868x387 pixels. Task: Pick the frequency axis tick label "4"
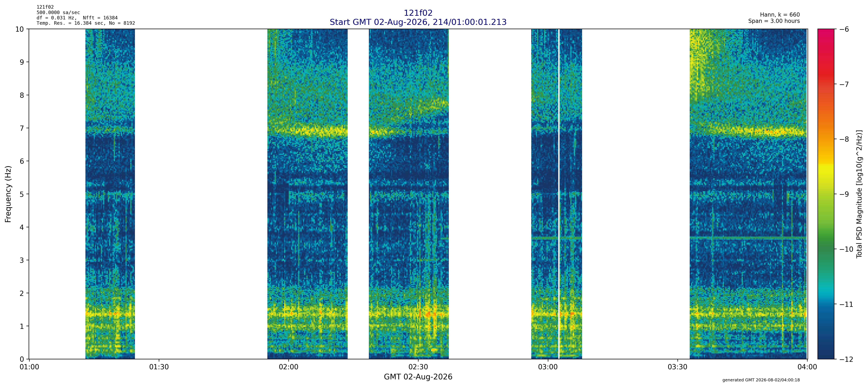tap(22, 227)
